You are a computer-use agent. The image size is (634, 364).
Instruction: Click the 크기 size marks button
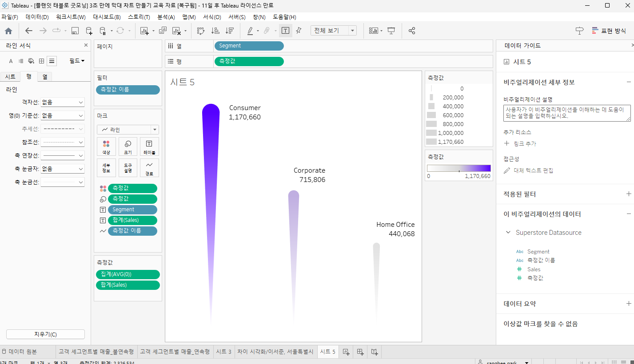click(x=128, y=146)
